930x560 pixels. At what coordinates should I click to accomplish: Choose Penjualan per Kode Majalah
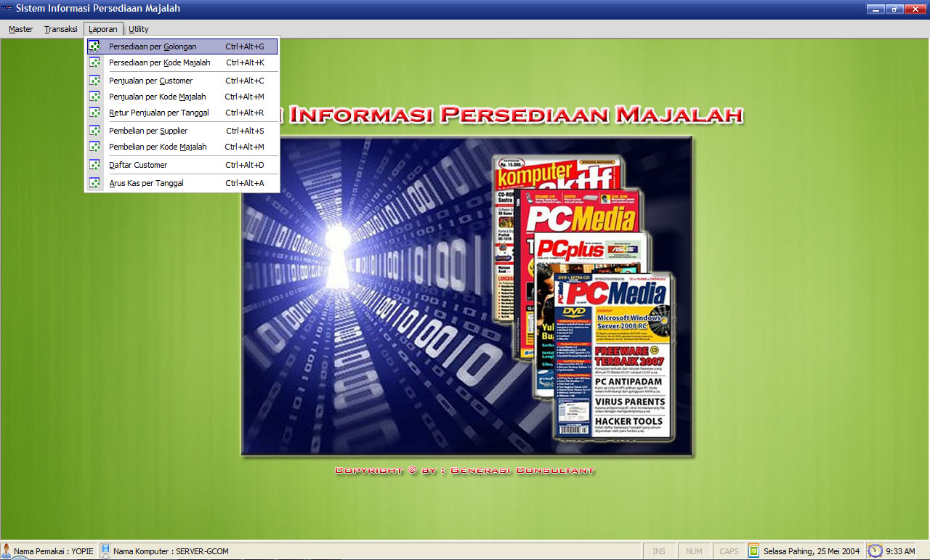[157, 97]
